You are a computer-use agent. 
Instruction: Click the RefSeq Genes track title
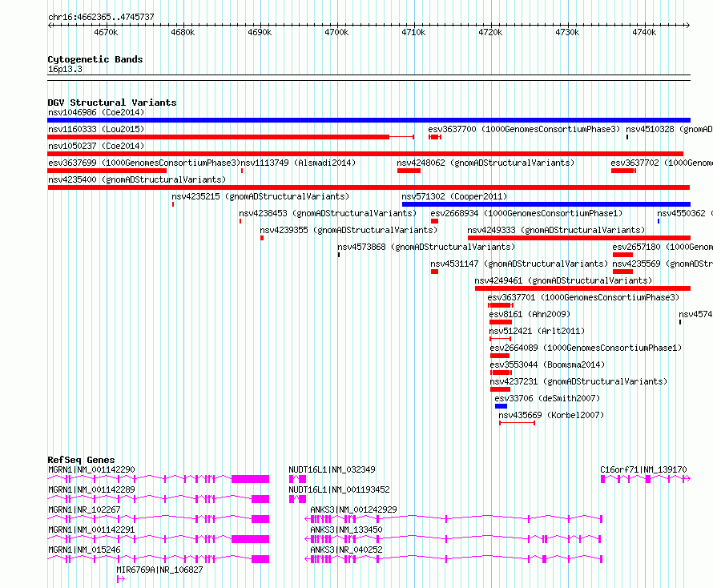pyautogui.click(x=81, y=460)
